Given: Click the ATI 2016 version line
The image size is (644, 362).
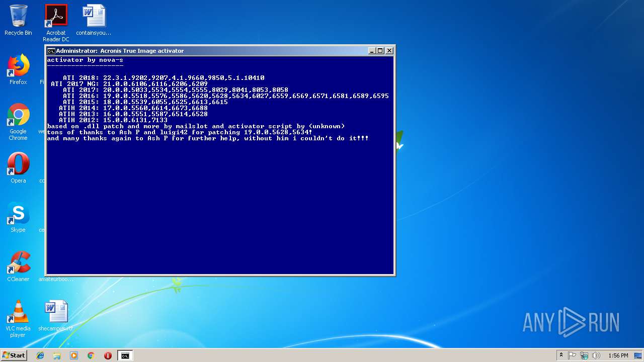Looking at the screenshot, I should pos(226,96).
